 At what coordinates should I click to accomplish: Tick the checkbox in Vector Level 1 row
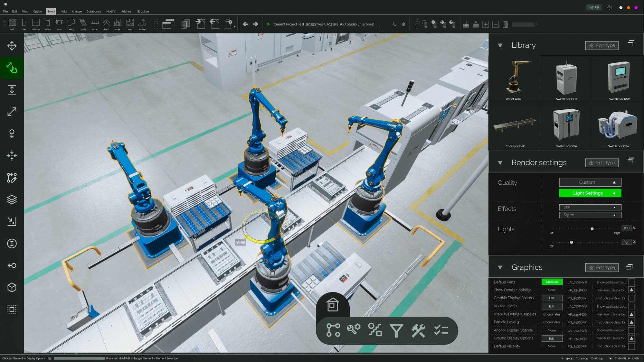[631, 306]
